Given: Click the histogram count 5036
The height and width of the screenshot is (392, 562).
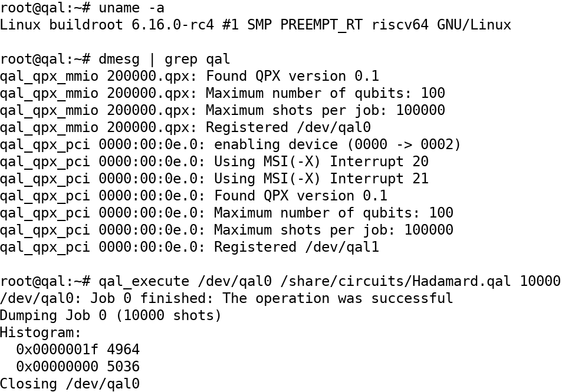Looking at the screenshot, I should click(x=123, y=367).
